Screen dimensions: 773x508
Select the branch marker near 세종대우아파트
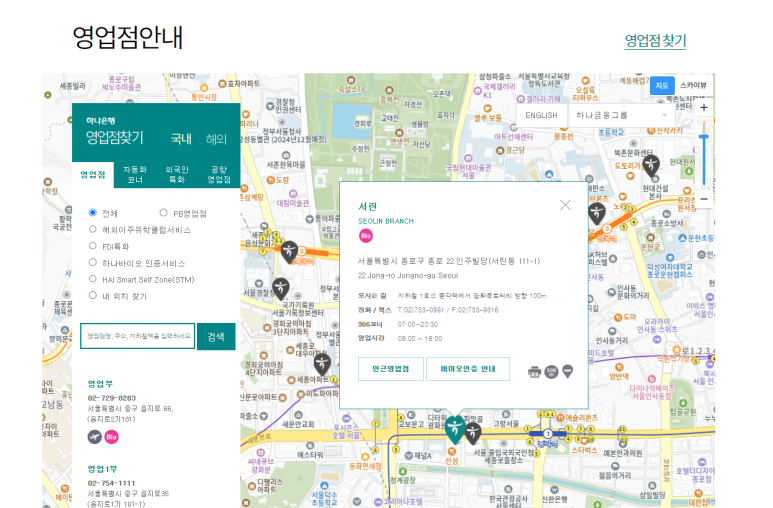[x=322, y=364]
